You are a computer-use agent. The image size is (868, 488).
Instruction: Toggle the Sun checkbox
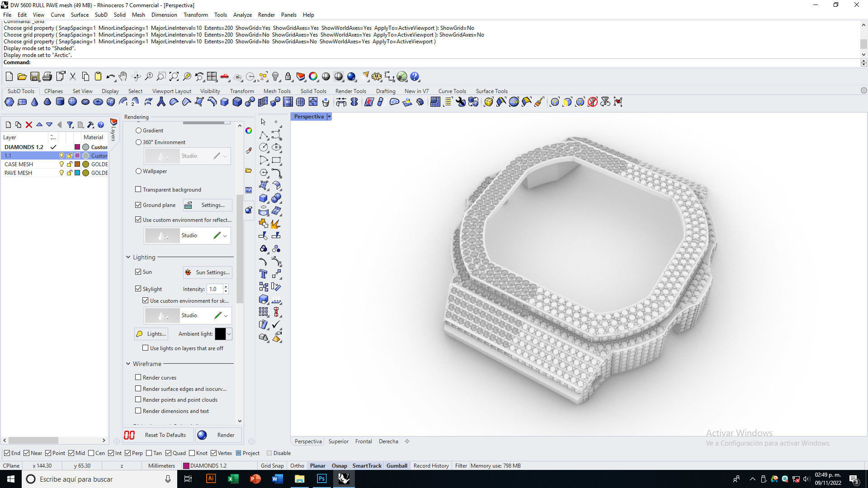[x=138, y=272]
